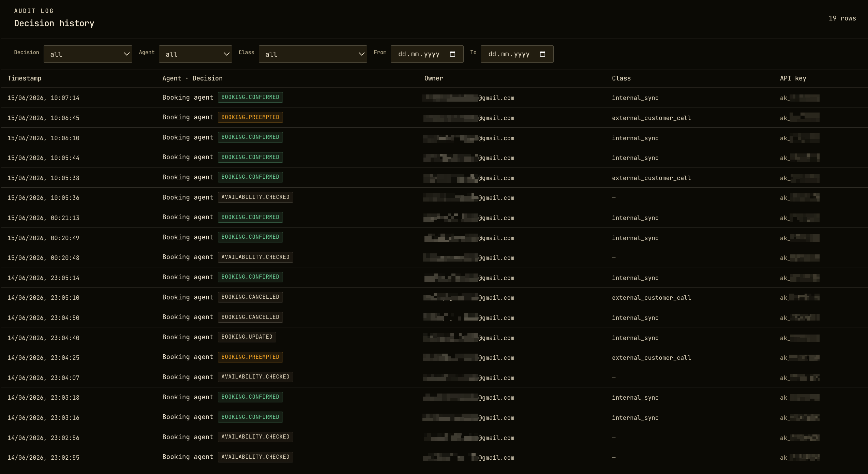Click timestamp 14/06/2026, 23:04:40
The width and height of the screenshot is (868, 474).
43,338
